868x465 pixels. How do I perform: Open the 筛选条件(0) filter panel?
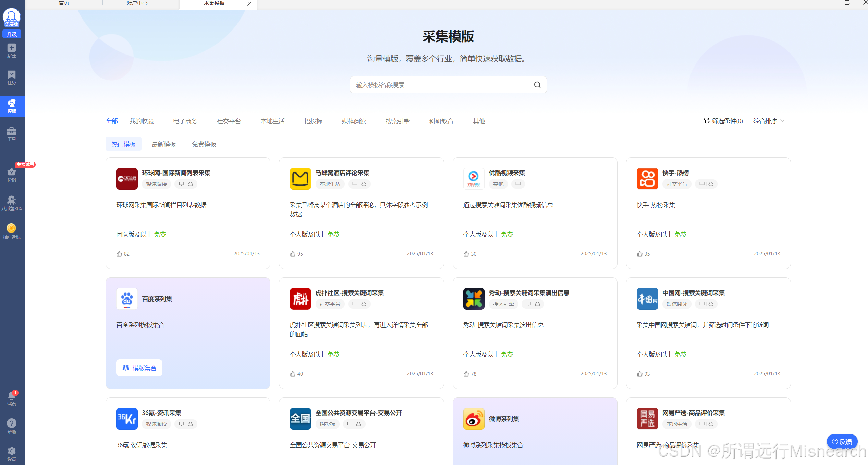pyautogui.click(x=723, y=121)
